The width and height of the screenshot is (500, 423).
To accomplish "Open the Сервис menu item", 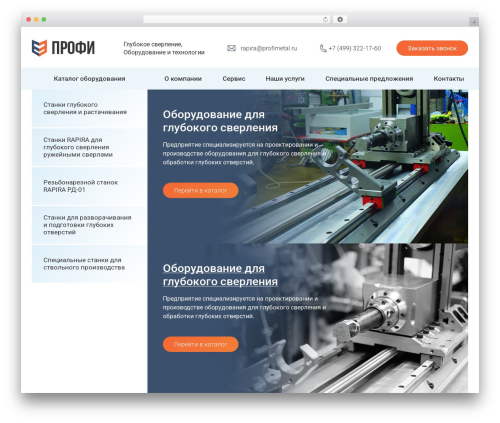I will [x=234, y=79].
